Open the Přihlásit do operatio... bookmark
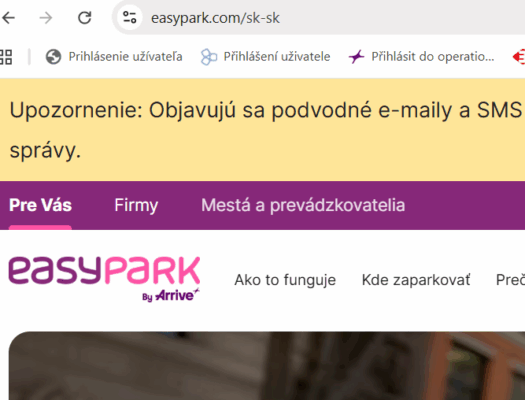 click(x=421, y=57)
